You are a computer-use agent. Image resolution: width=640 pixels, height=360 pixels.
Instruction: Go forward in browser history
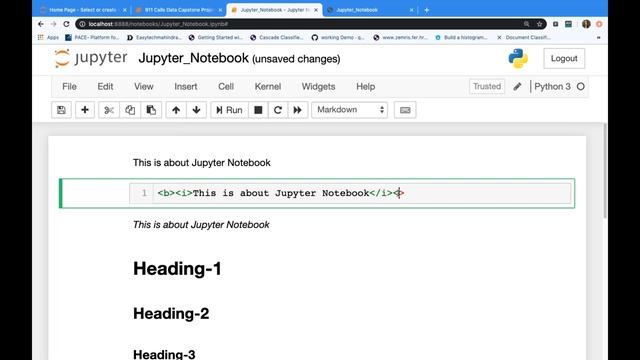point(53,24)
